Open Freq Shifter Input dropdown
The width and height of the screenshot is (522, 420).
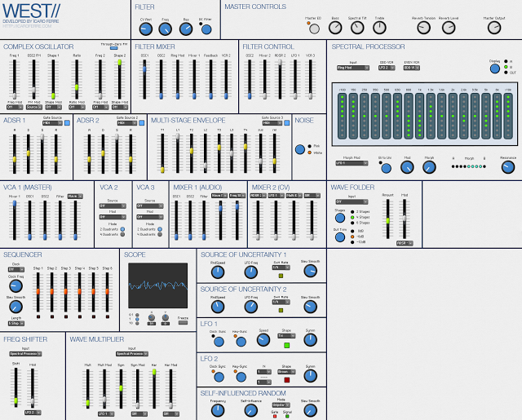pos(25,354)
